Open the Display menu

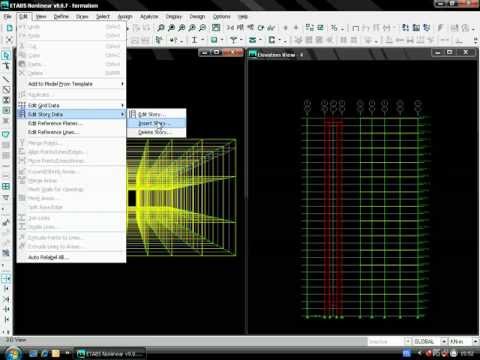[x=174, y=16]
